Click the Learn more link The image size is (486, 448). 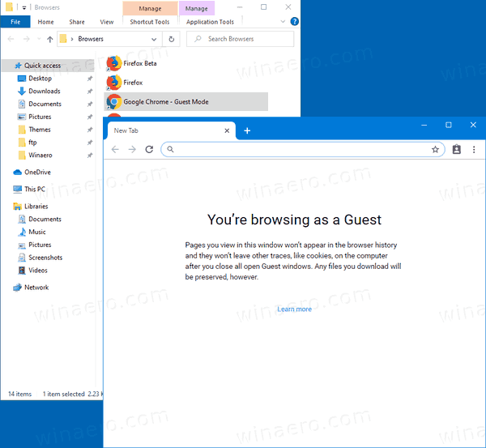294,309
